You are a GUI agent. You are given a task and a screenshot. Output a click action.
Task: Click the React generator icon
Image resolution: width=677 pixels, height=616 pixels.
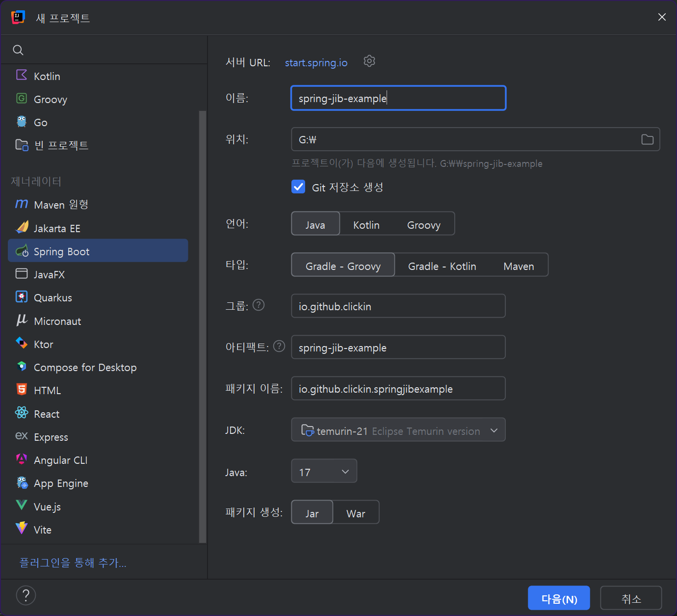coord(22,413)
